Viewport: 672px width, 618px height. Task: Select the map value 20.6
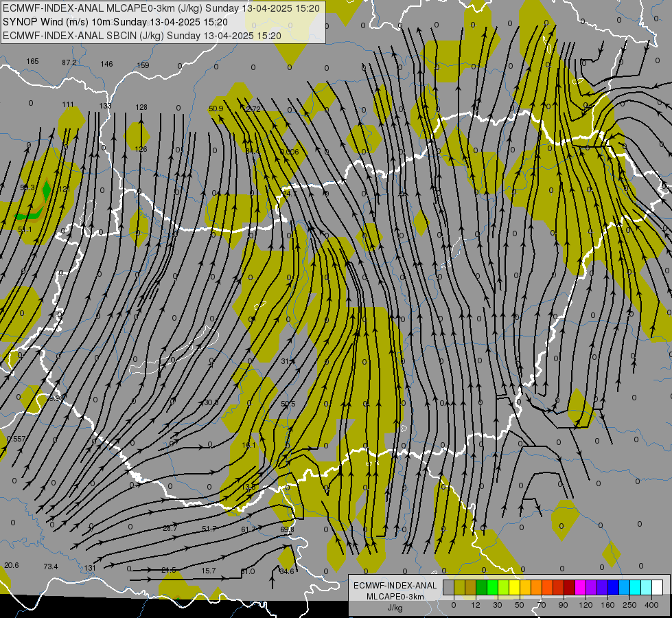click(x=12, y=565)
